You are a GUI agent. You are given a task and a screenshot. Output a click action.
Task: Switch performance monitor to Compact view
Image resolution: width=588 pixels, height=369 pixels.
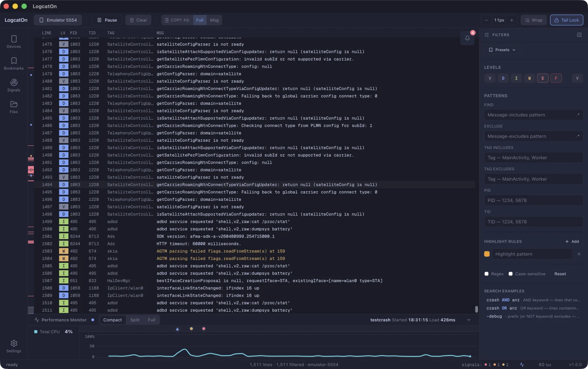(112, 320)
